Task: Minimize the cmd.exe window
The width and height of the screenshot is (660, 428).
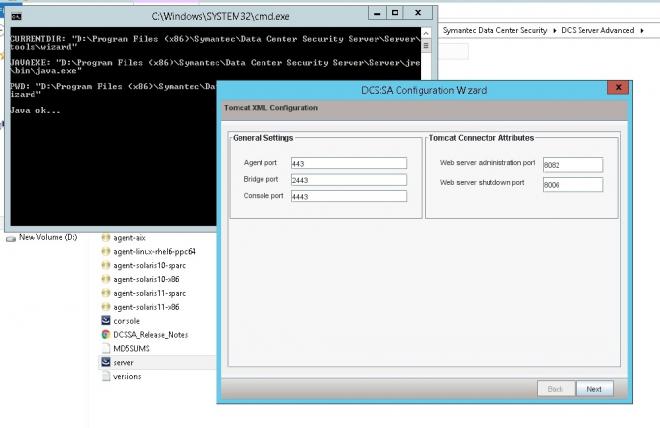Action: (377, 13)
